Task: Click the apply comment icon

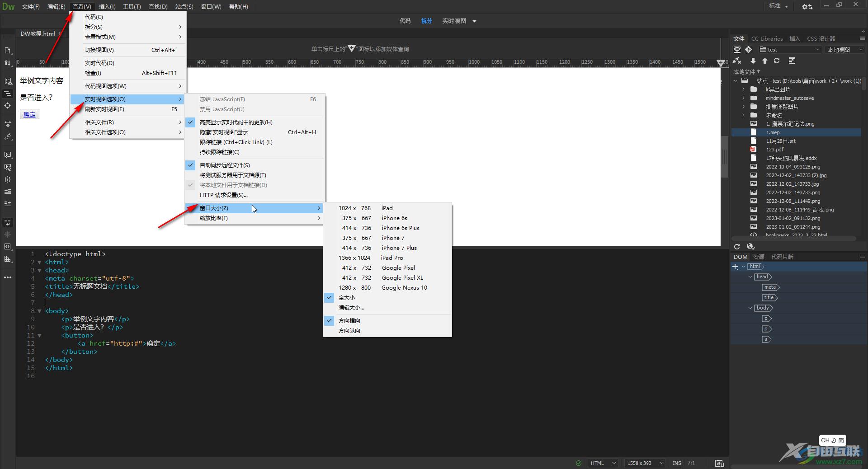Action: (x=8, y=155)
